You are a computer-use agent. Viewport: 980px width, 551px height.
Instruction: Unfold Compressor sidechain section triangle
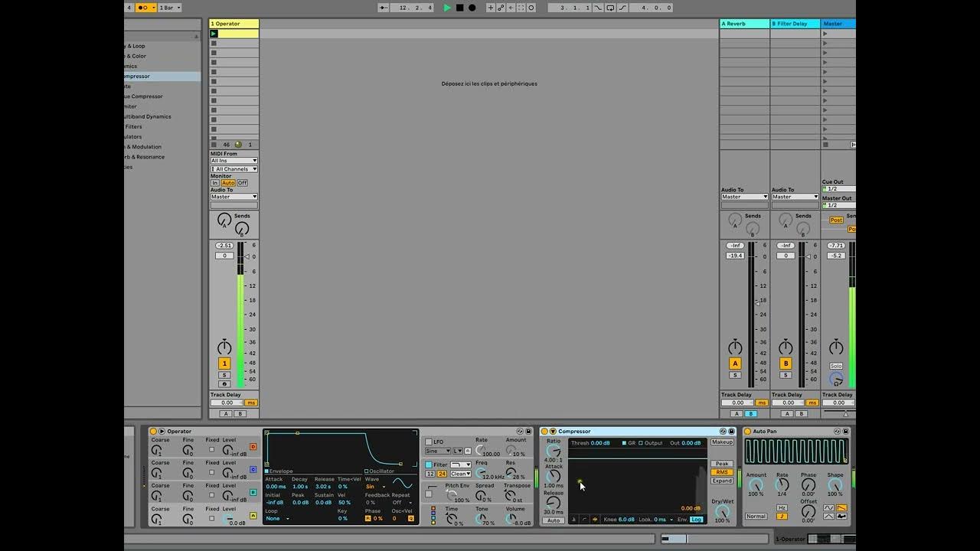coord(553,432)
